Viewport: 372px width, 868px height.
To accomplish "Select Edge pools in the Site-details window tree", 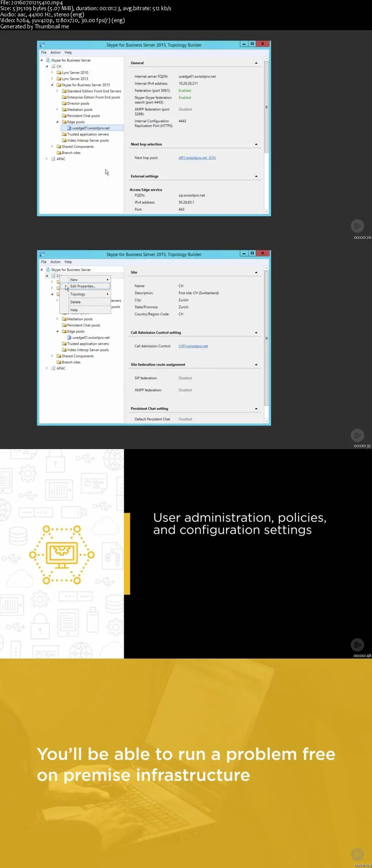I will point(76,332).
